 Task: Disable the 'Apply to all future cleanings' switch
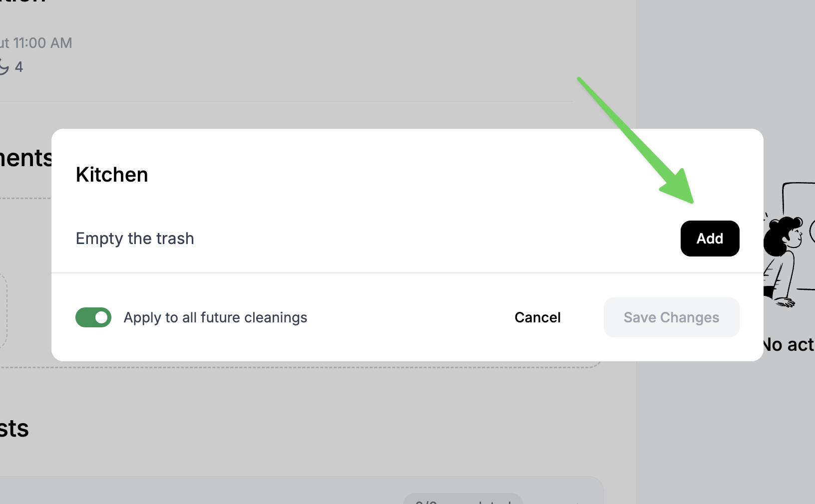pos(93,317)
